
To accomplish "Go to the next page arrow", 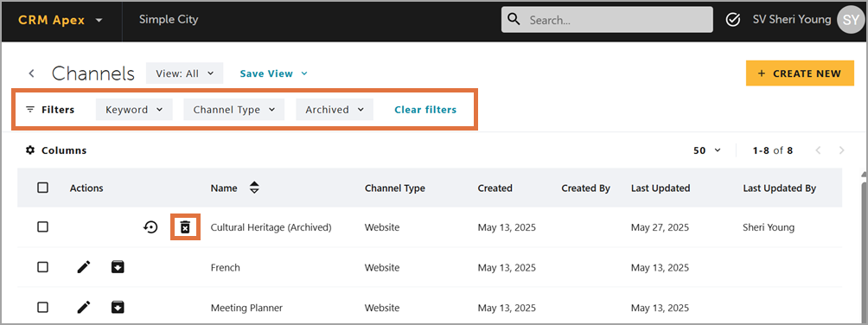I will coord(842,150).
